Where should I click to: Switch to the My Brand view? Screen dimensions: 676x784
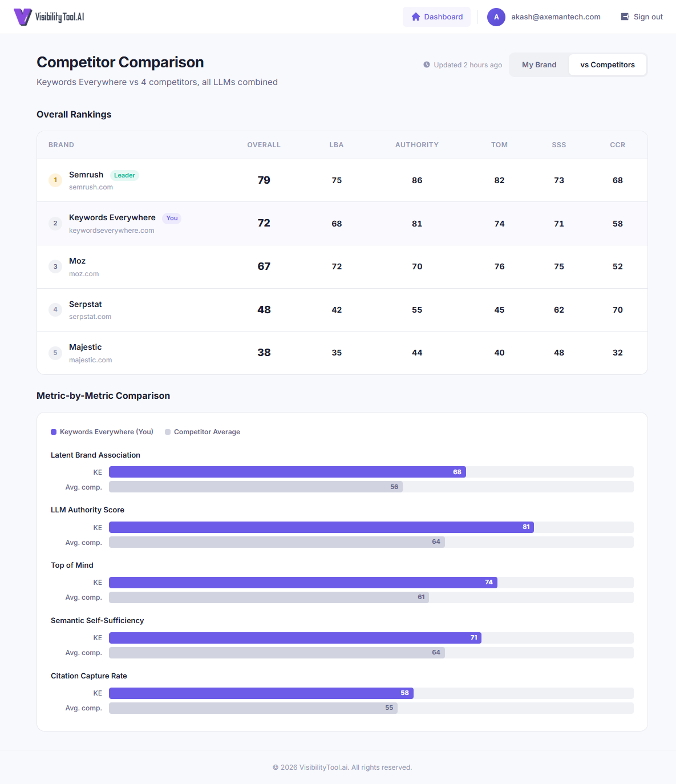(539, 64)
